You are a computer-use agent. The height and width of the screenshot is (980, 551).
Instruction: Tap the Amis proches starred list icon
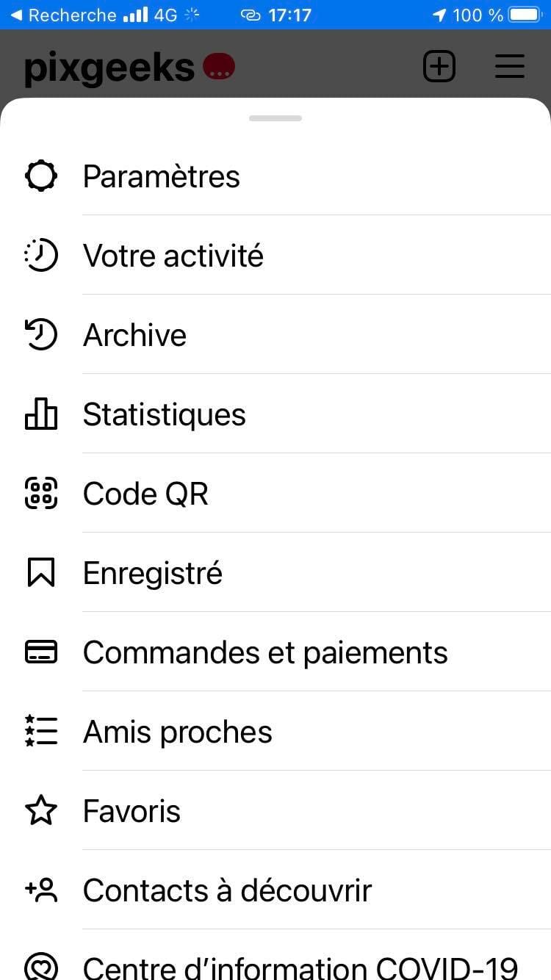point(41,732)
